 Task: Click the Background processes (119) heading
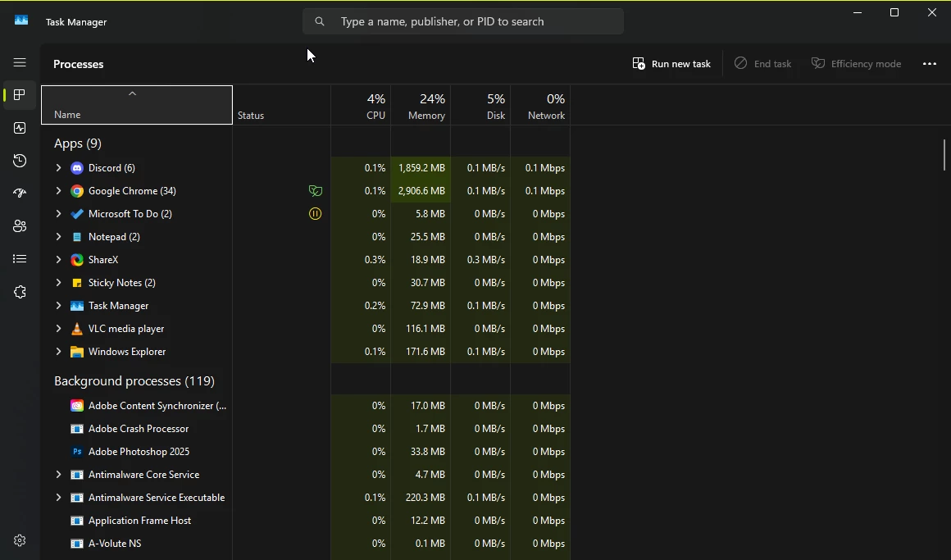[x=134, y=381]
